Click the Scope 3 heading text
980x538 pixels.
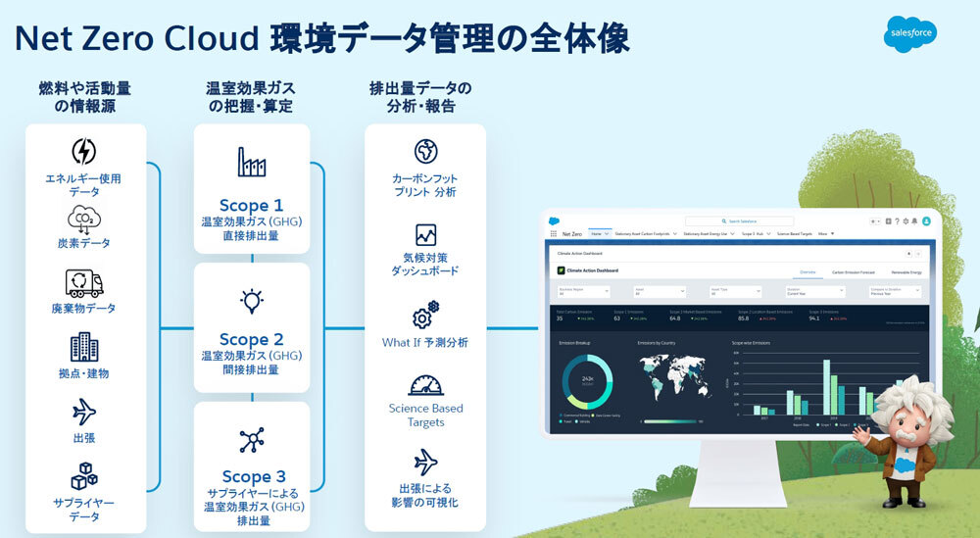[254, 477]
